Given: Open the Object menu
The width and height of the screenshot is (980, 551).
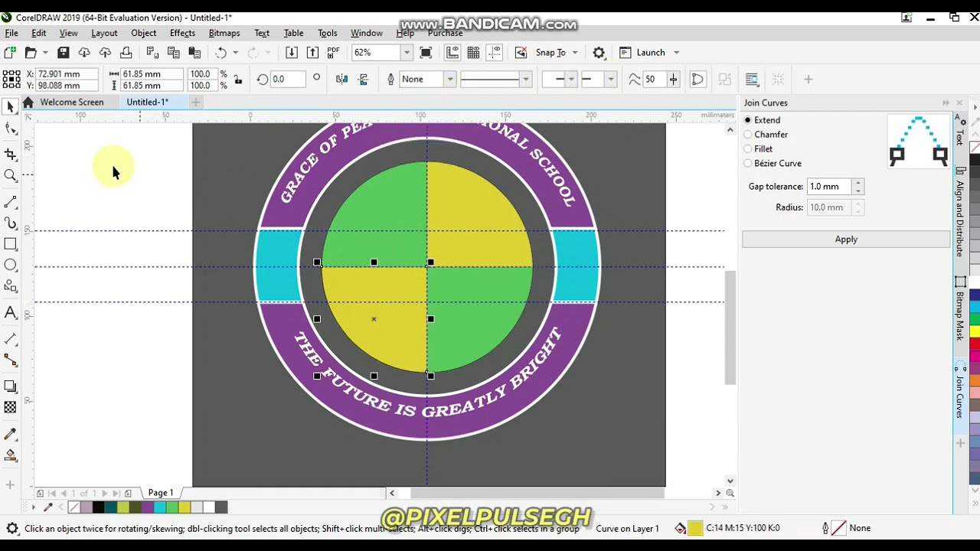Looking at the screenshot, I should tap(143, 33).
